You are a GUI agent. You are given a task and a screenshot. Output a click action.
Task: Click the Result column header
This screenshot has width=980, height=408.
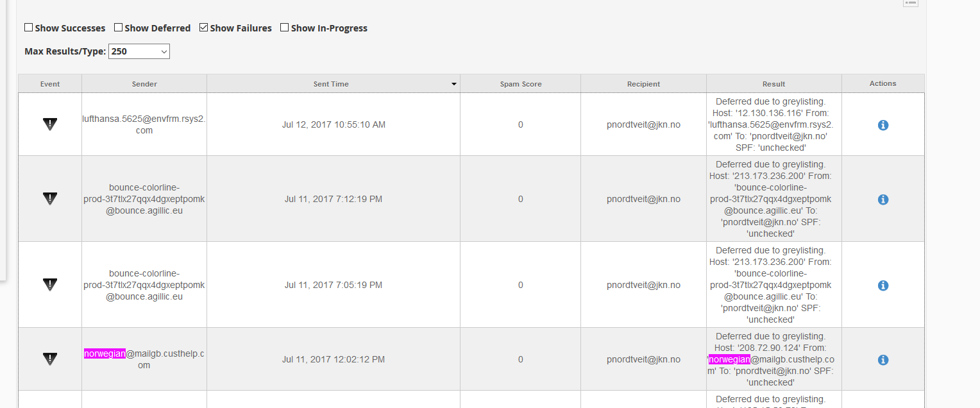tap(773, 84)
